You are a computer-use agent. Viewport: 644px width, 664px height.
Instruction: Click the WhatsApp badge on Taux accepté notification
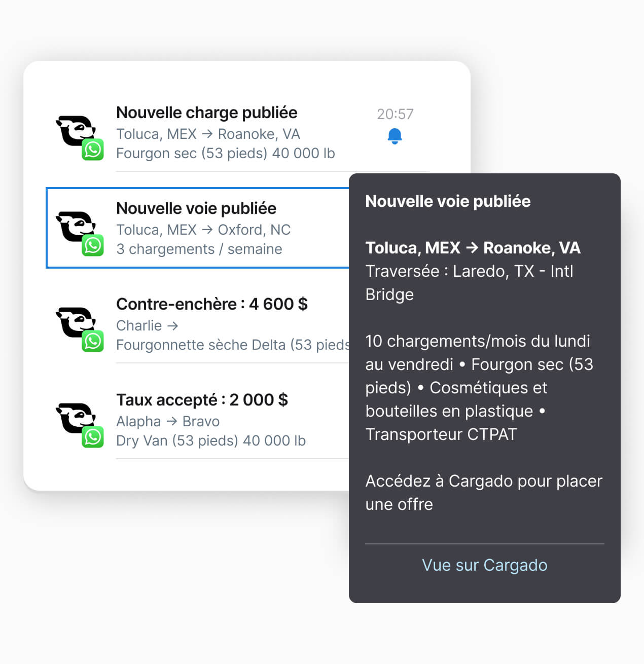(x=93, y=437)
